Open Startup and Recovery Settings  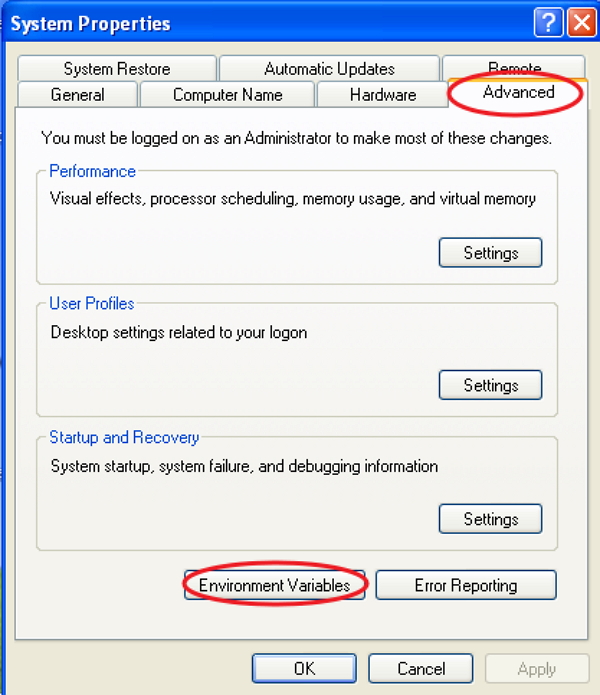pyautogui.click(x=490, y=519)
